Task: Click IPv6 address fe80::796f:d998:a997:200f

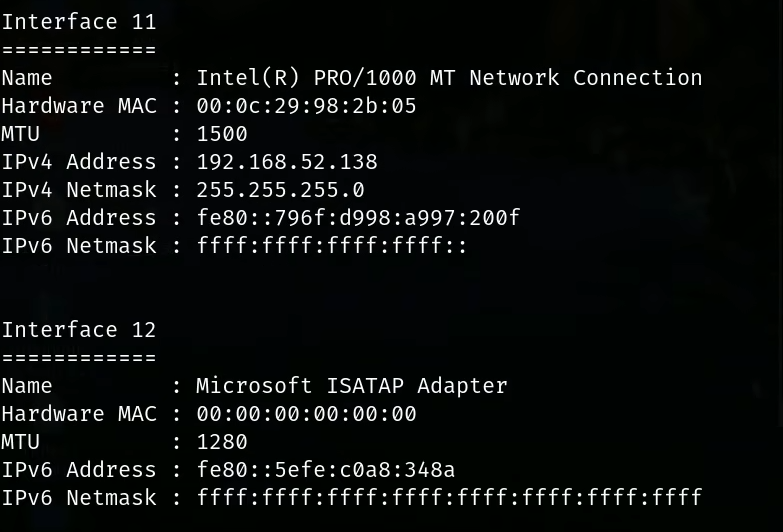Action: [358, 218]
